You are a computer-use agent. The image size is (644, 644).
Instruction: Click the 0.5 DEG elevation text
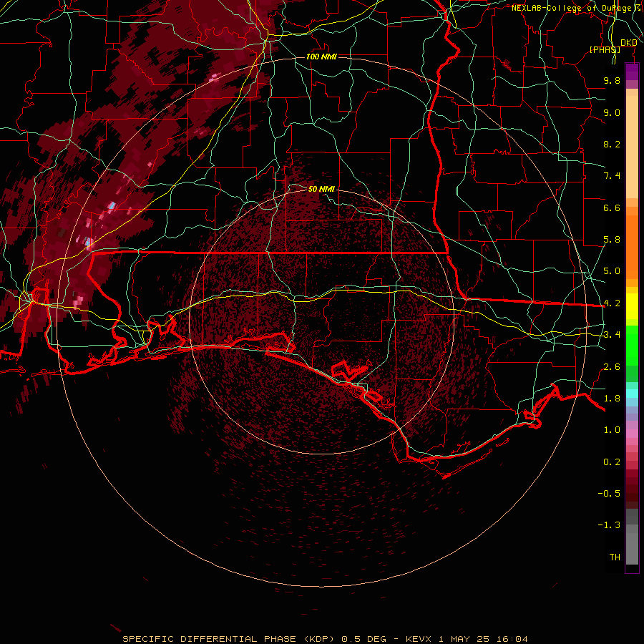(x=364, y=639)
